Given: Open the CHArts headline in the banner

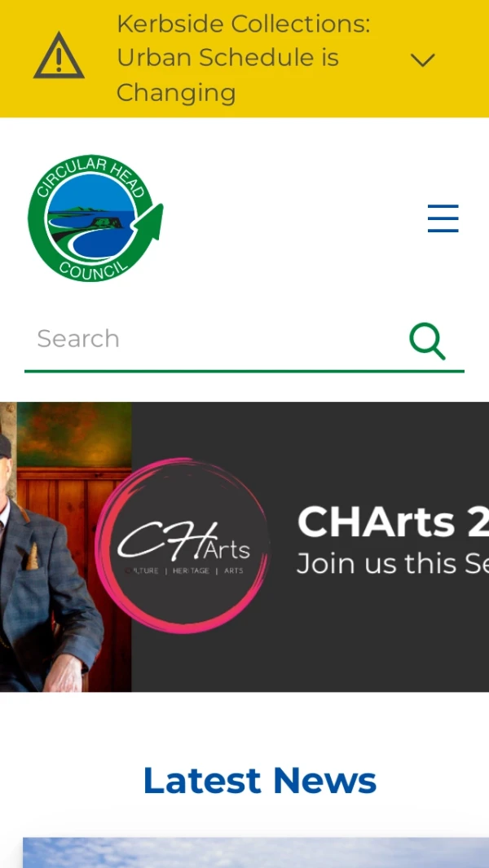Looking at the screenshot, I should tap(393, 522).
